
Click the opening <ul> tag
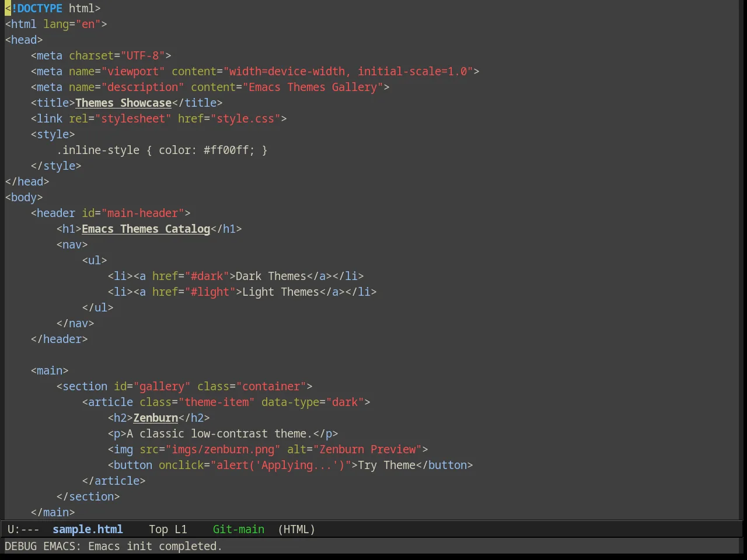coord(95,260)
